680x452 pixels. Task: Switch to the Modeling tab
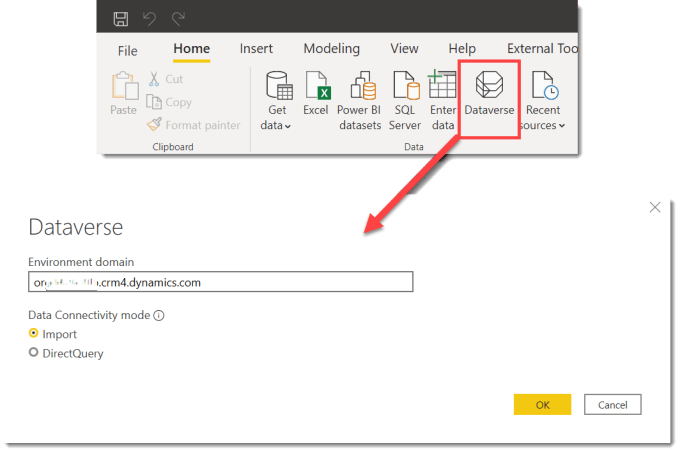332,49
